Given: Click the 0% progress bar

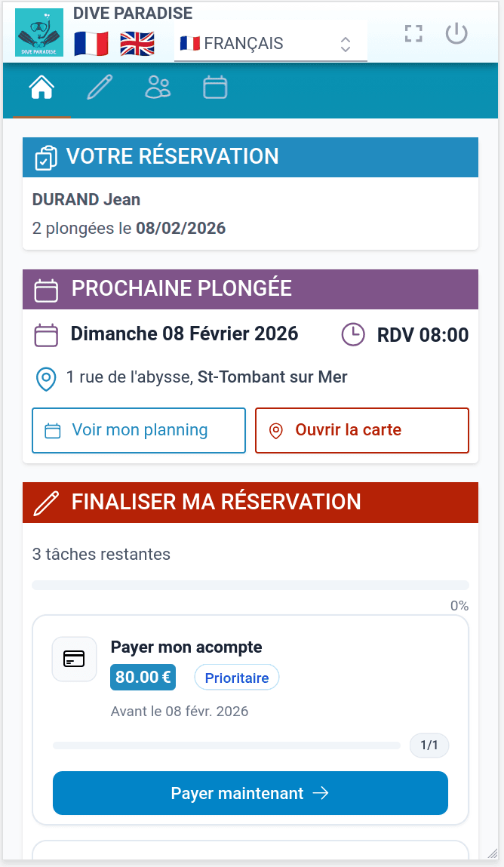Looking at the screenshot, I should (x=250, y=584).
